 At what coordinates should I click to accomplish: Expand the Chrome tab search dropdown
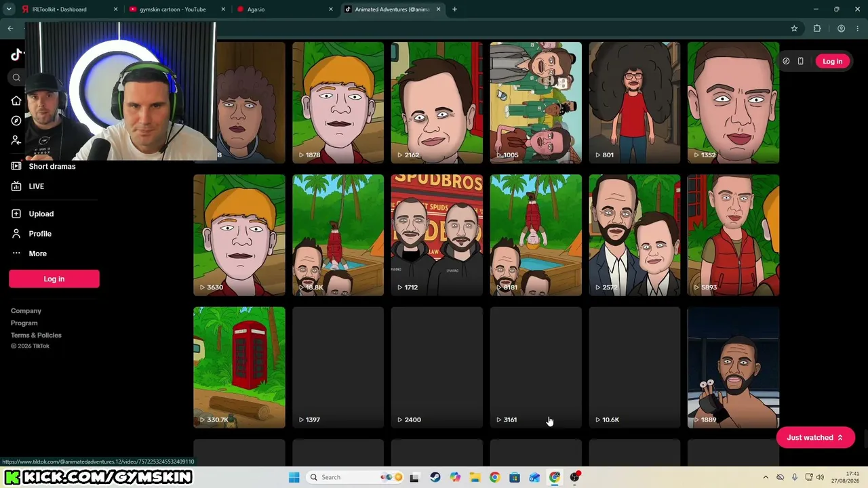pos(9,9)
